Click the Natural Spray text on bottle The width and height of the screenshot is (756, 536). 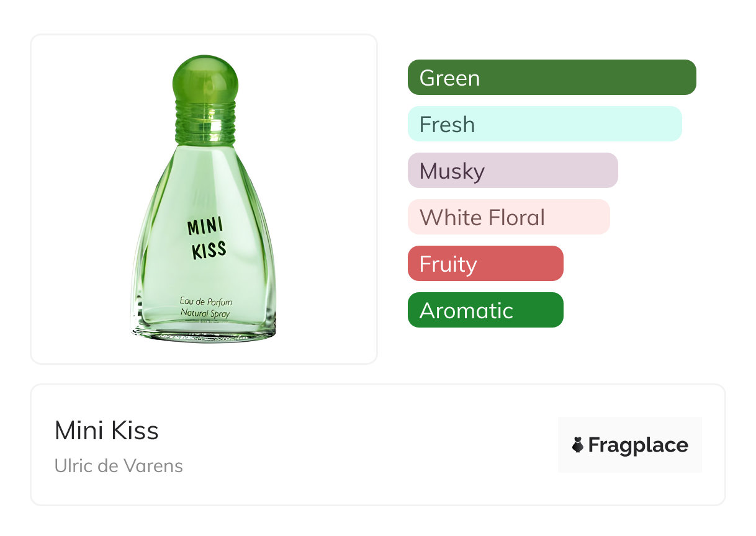(205, 313)
